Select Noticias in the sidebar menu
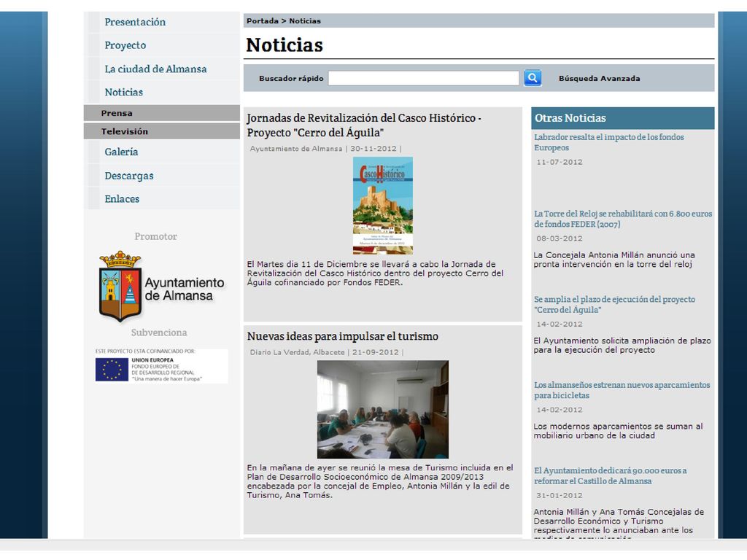This screenshot has height=560, width=747. (124, 92)
